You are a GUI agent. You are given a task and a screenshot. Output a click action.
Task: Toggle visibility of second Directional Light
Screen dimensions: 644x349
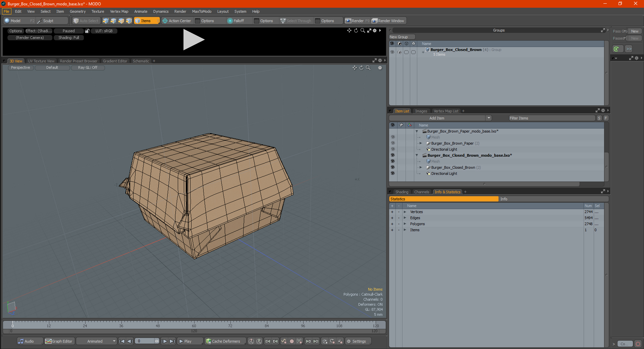point(392,173)
